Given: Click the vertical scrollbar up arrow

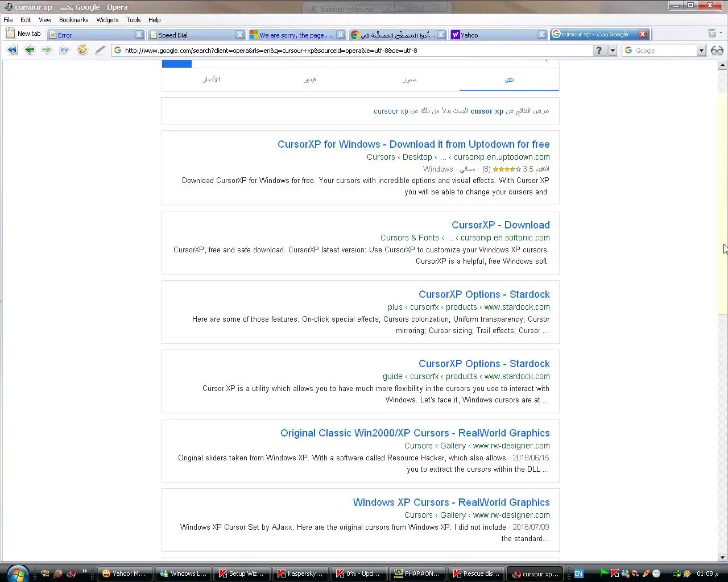Looking at the screenshot, I should [x=722, y=65].
